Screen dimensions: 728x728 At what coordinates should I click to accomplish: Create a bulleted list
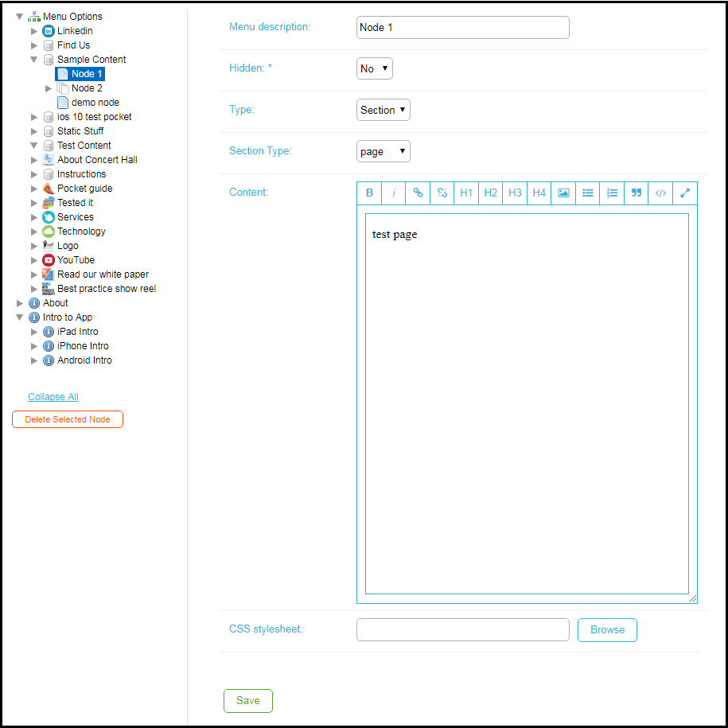pyautogui.click(x=588, y=193)
